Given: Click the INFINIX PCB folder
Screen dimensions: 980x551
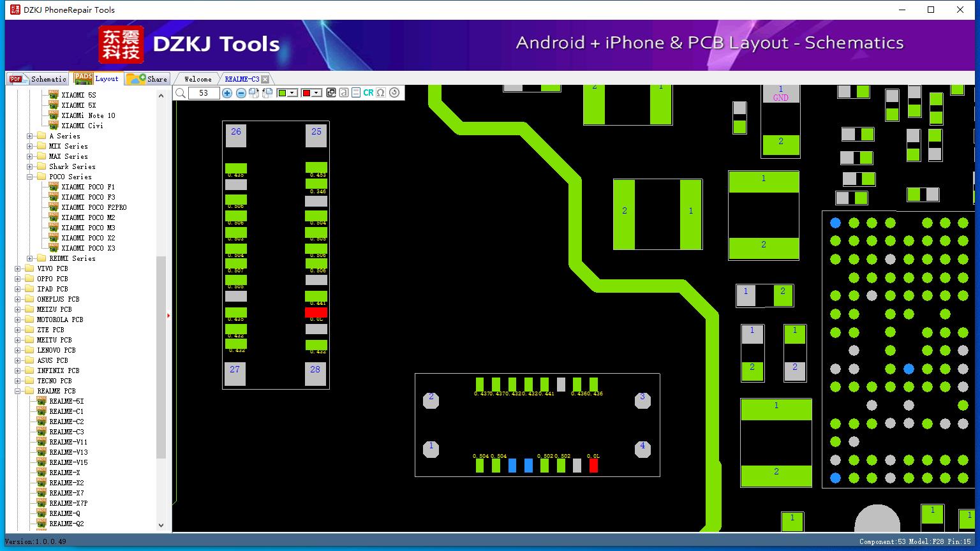Looking at the screenshot, I should [x=58, y=371].
